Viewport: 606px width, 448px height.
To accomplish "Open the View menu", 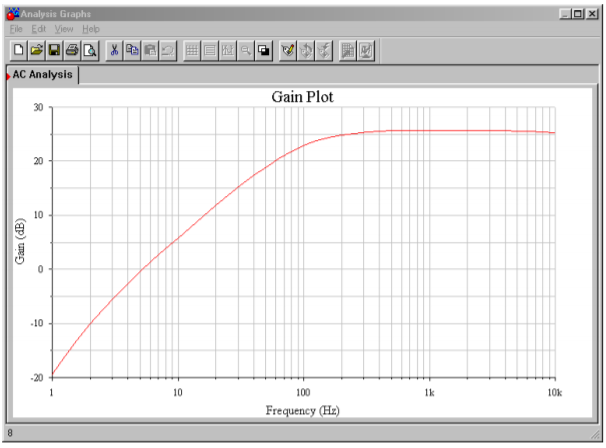I will 64,29.
